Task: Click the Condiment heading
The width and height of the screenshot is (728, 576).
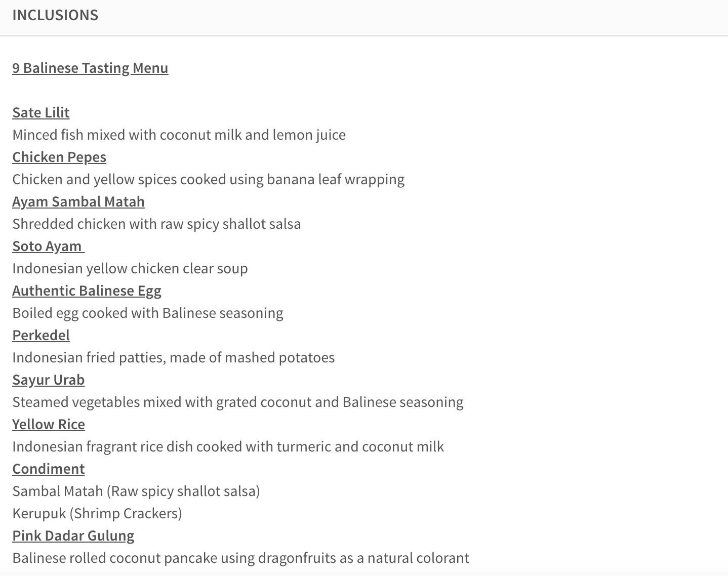Action: 49,469
